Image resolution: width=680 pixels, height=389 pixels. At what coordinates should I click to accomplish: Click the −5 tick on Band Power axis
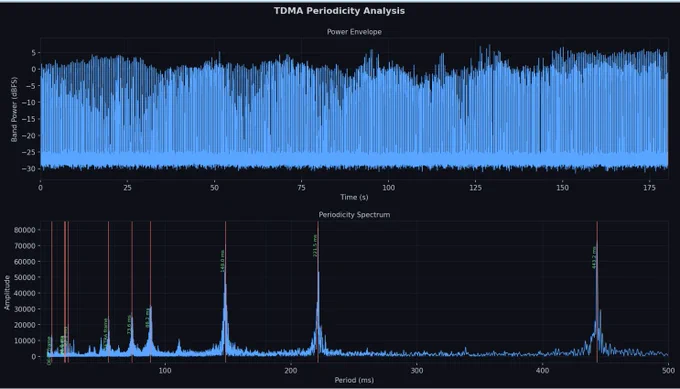30,86
